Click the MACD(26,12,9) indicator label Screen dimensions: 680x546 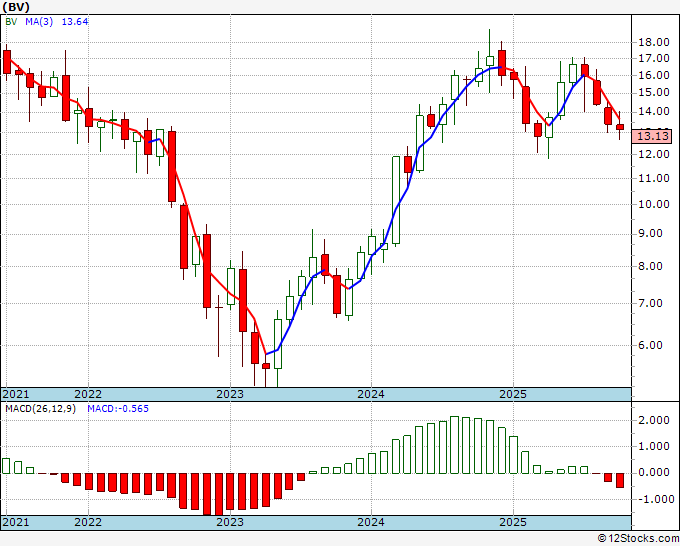(40, 409)
